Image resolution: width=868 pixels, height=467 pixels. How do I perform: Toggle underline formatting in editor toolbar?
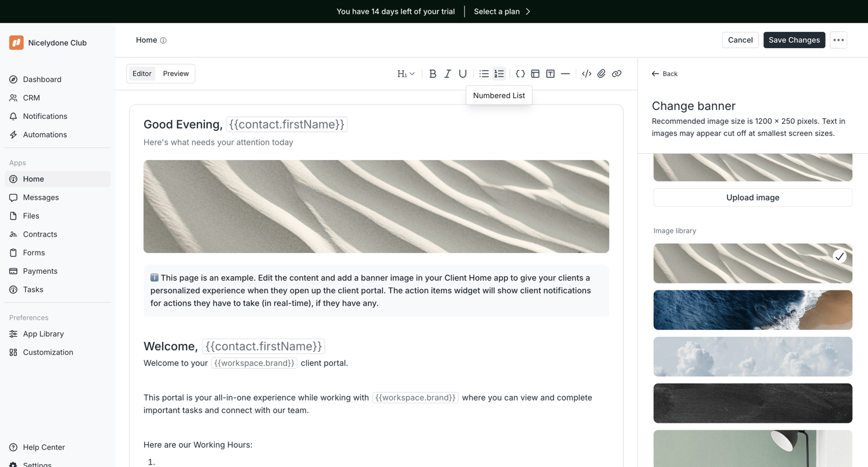(x=462, y=73)
